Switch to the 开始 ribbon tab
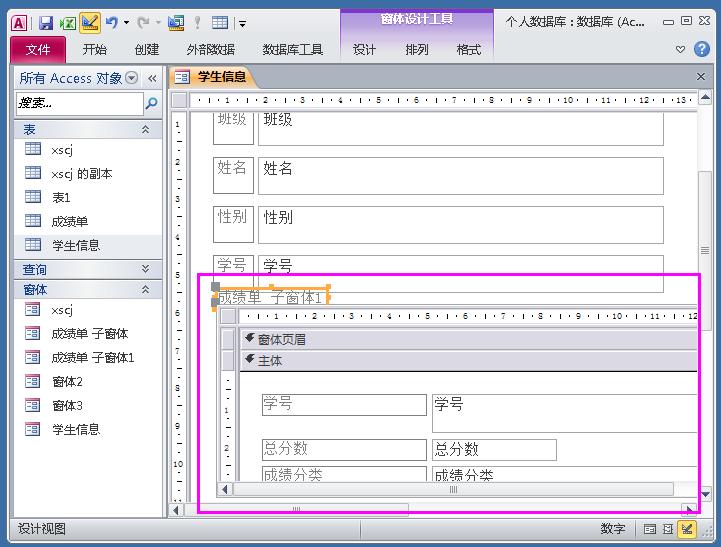721x547 pixels. tap(95, 49)
